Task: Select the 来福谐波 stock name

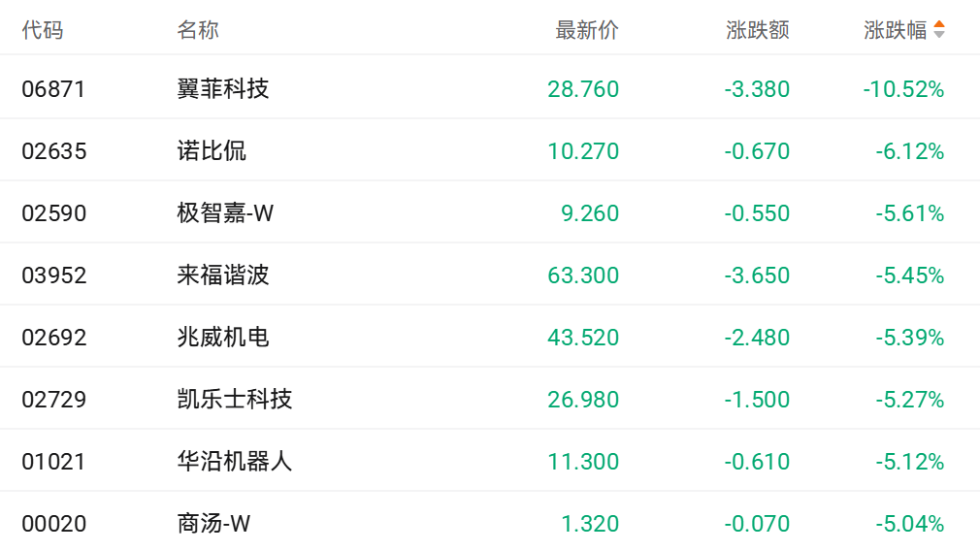Action: tap(222, 275)
